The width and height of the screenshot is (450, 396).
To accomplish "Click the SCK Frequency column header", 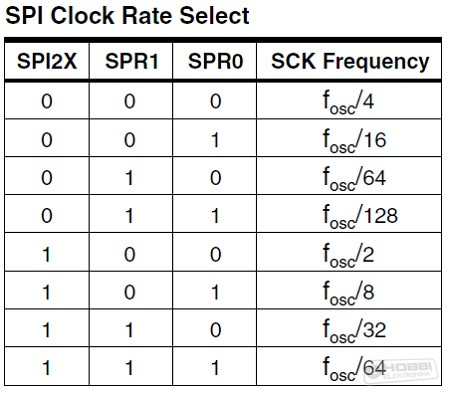I will 350,62.
